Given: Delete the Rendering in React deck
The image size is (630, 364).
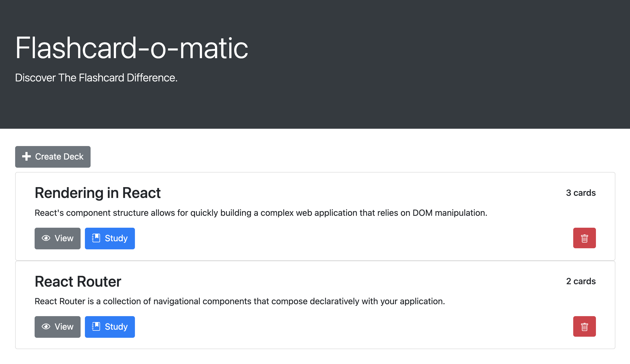Looking at the screenshot, I should (584, 238).
